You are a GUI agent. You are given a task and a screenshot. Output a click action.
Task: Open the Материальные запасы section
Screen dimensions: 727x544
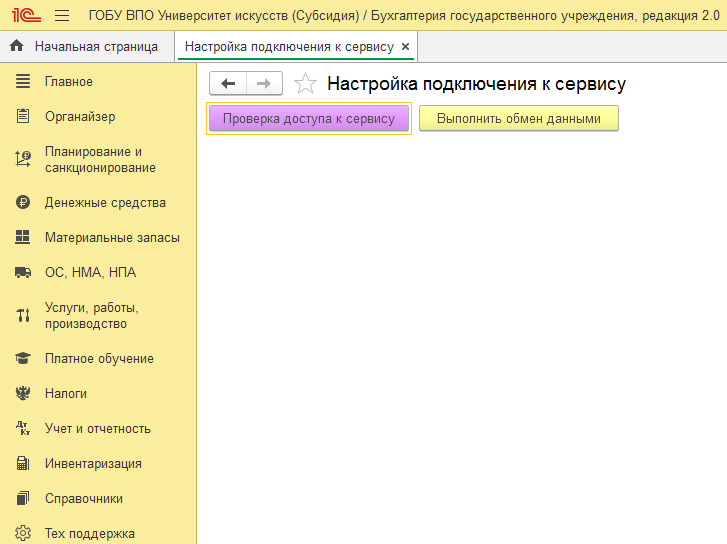coord(112,238)
